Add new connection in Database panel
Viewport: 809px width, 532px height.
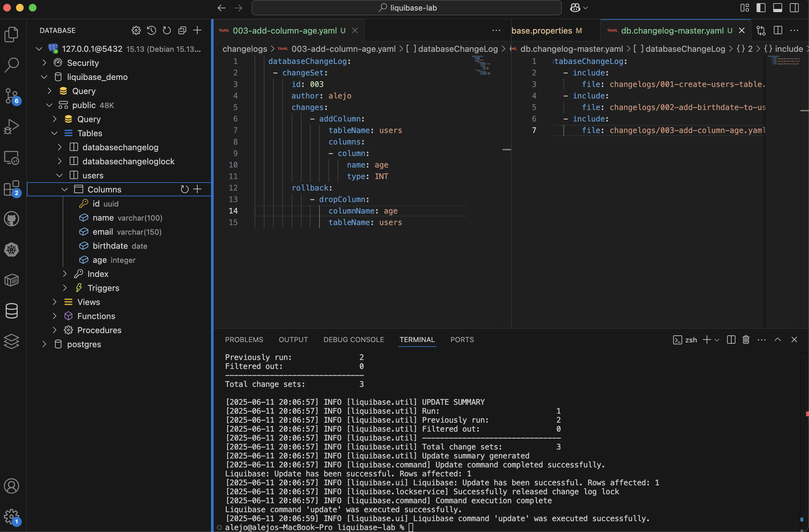(x=197, y=31)
